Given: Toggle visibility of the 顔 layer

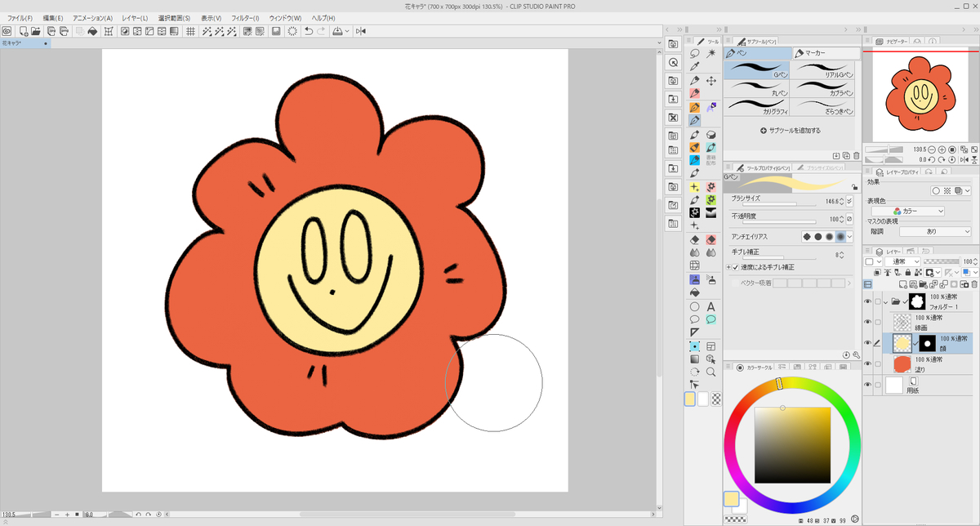Looking at the screenshot, I should pos(867,343).
